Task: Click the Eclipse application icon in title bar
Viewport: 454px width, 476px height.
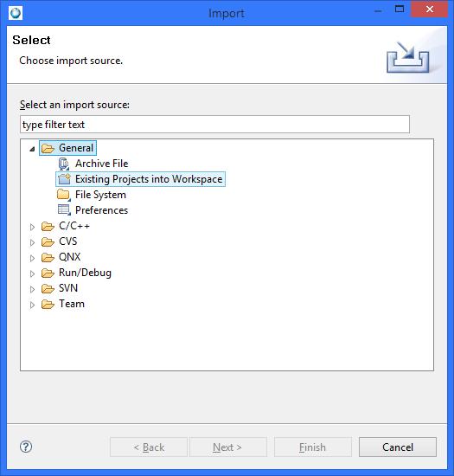Action: point(16,13)
